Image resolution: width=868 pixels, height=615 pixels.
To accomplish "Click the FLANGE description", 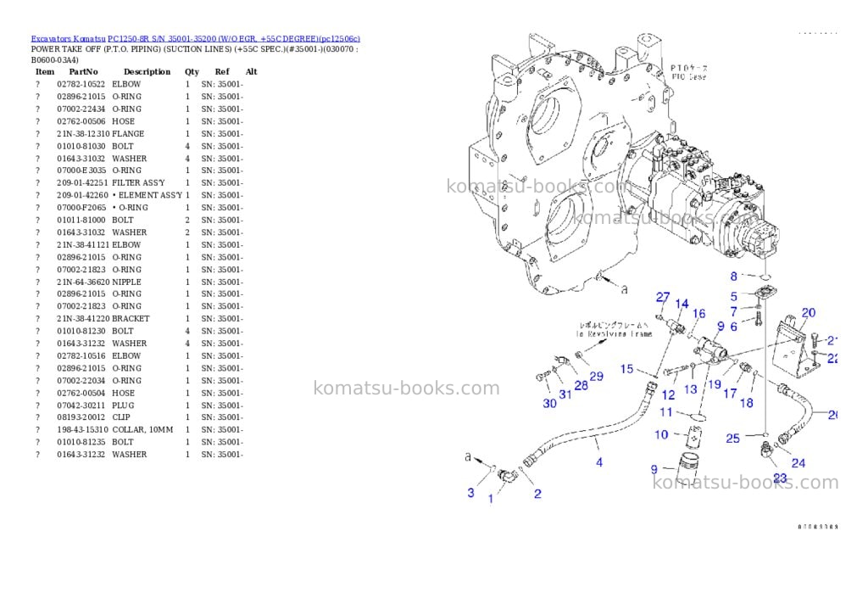I will click(x=128, y=134).
